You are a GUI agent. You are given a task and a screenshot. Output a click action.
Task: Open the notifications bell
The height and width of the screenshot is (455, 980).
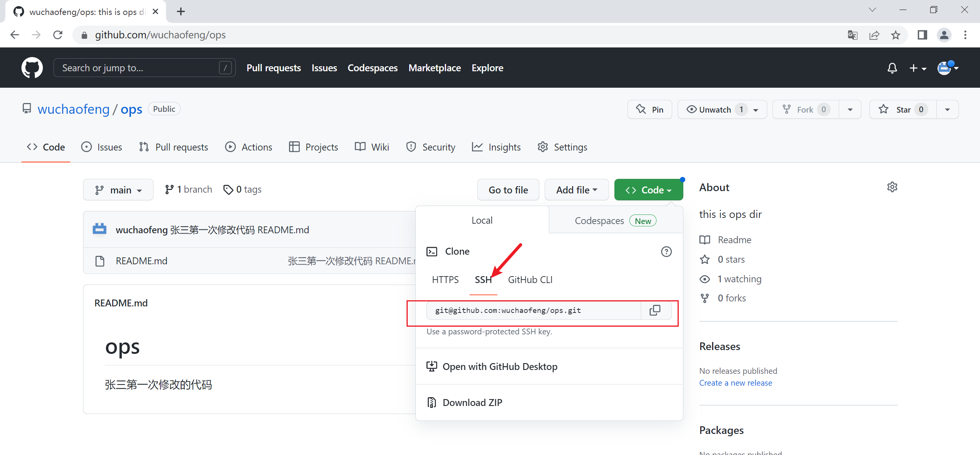click(x=892, y=68)
